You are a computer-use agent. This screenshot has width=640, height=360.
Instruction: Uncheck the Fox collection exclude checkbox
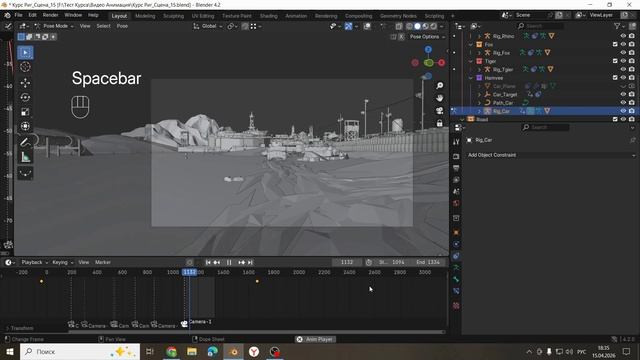pos(615,44)
